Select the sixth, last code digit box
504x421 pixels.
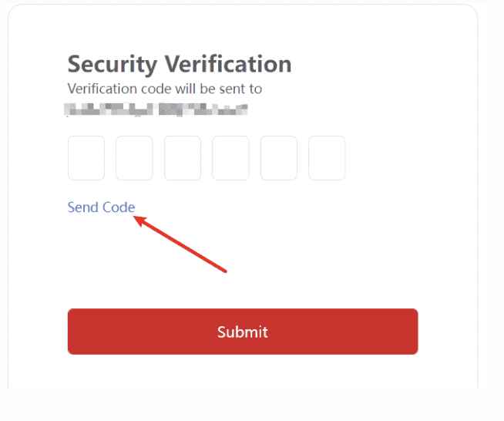click(327, 158)
